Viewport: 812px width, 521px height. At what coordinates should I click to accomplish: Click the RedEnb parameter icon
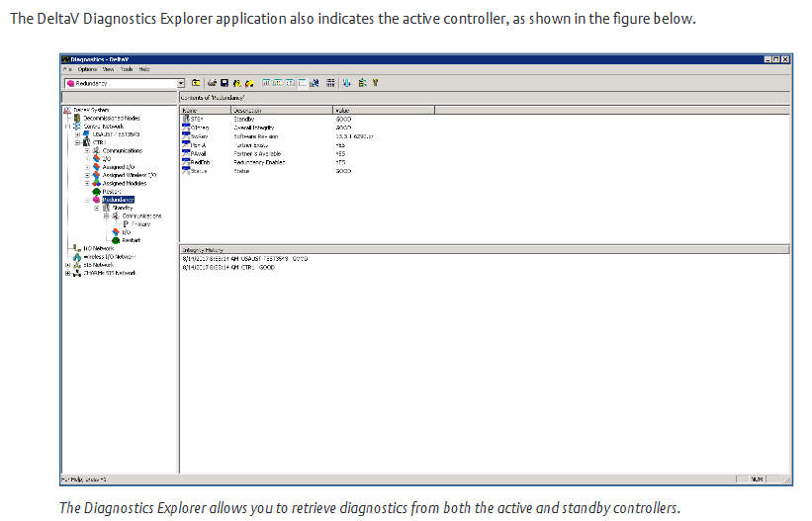pyautogui.click(x=186, y=162)
